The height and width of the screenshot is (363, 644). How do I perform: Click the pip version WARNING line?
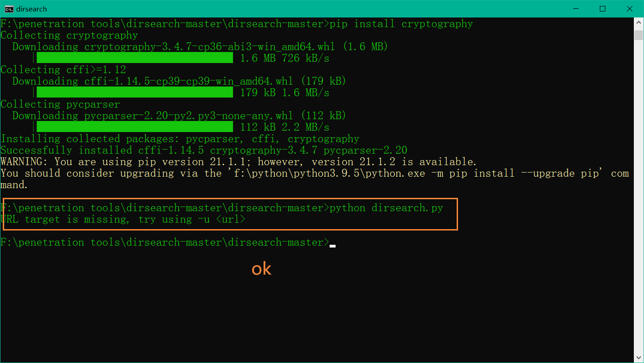(x=238, y=162)
